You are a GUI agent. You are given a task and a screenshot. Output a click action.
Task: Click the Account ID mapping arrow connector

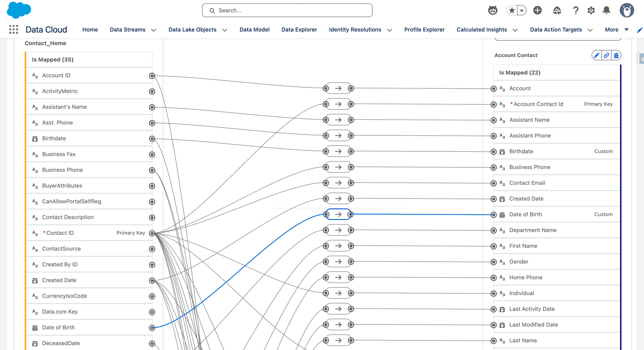(338, 88)
